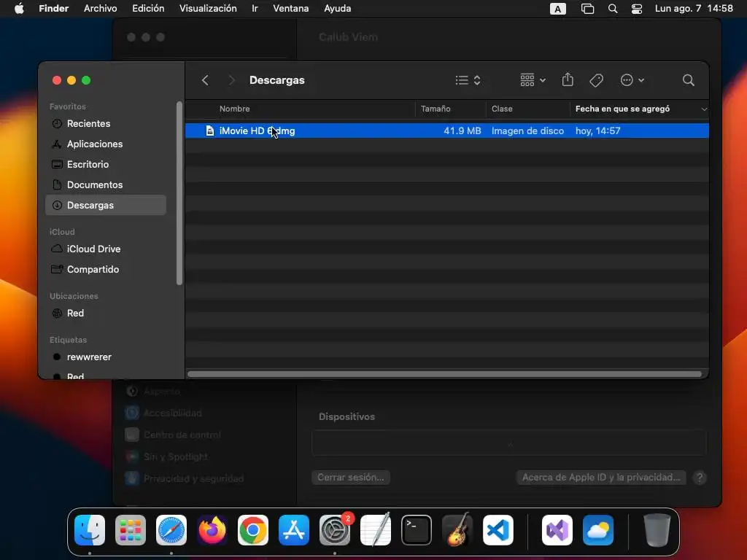
Task: Open App Store from the Dock
Action: [294, 530]
